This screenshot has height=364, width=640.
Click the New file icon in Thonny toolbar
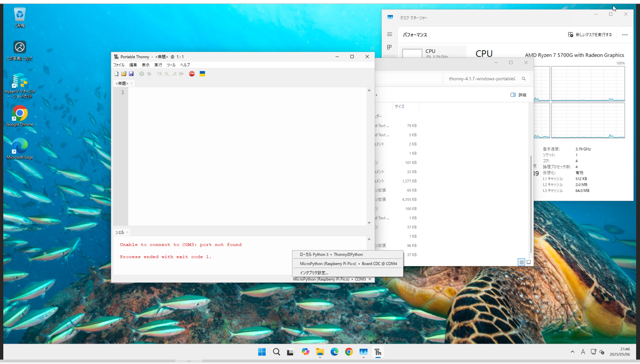coord(117,74)
